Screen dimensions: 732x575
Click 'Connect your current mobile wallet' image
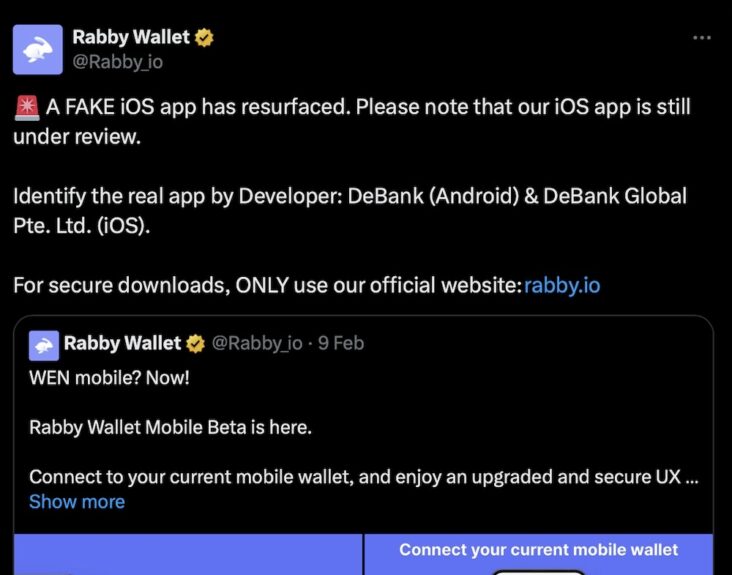point(539,554)
